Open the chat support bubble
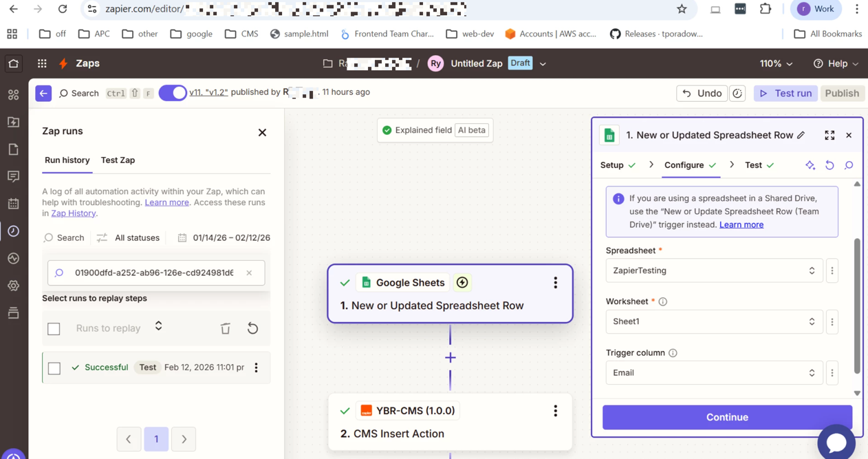Image resolution: width=868 pixels, height=459 pixels. tap(836, 442)
